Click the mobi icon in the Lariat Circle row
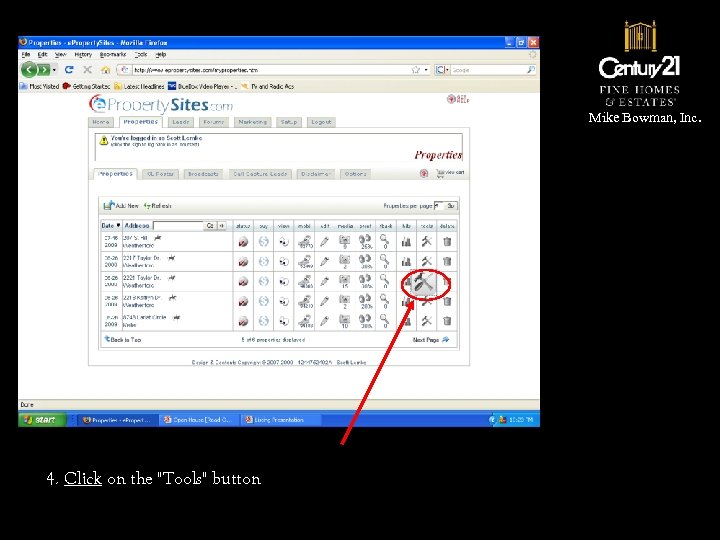720x540 pixels. (x=305, y=321)
